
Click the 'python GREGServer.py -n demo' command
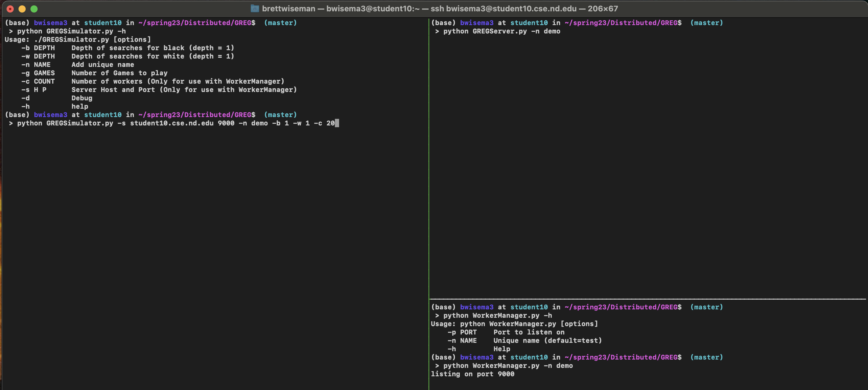pyautogui.click(x=502, y=31)
